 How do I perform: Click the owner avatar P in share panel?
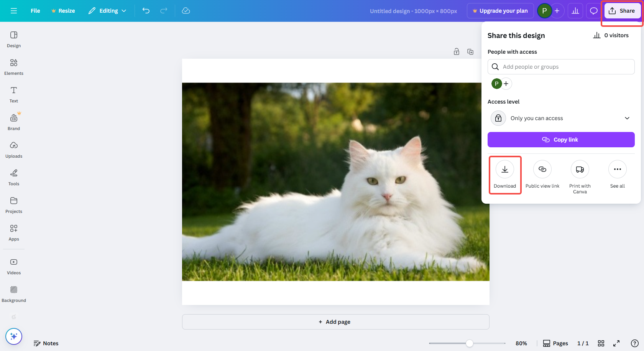tap(497, 84)
